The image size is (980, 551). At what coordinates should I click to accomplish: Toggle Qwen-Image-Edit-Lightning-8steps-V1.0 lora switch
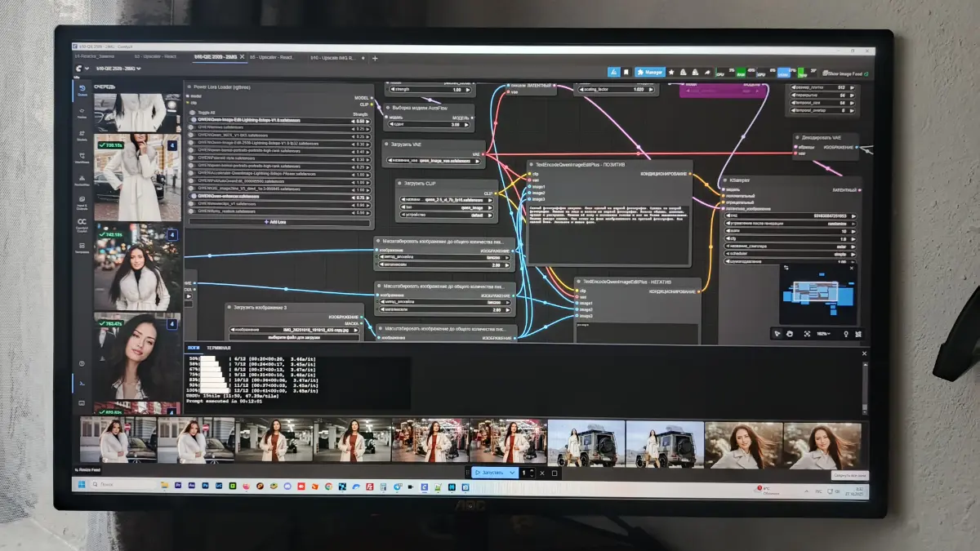(193, 120)
